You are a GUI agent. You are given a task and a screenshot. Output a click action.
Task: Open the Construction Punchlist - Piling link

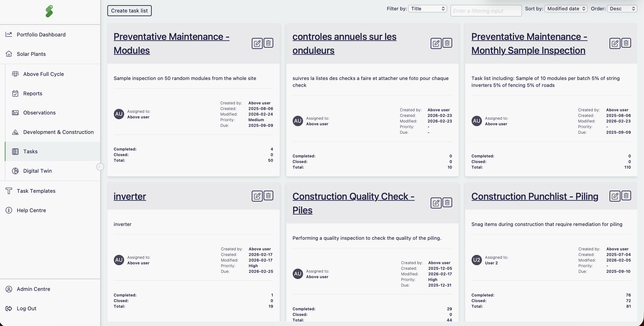(535, 196)
